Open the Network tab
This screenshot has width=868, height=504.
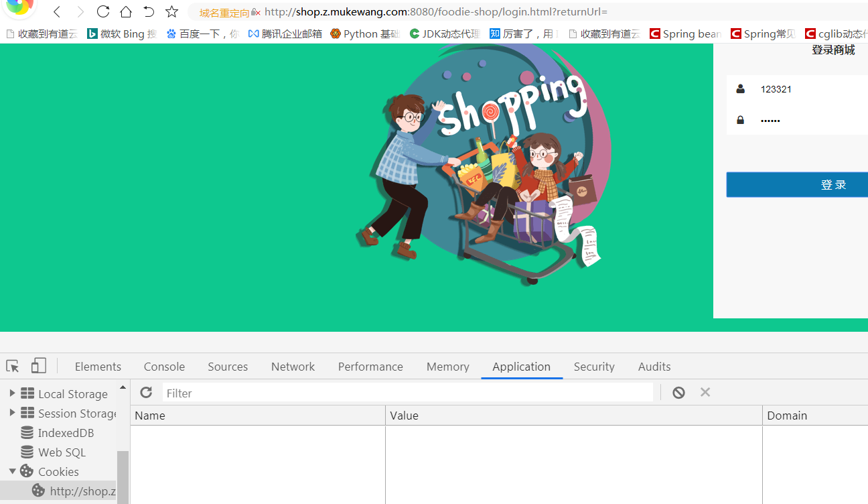coord(293,367)
